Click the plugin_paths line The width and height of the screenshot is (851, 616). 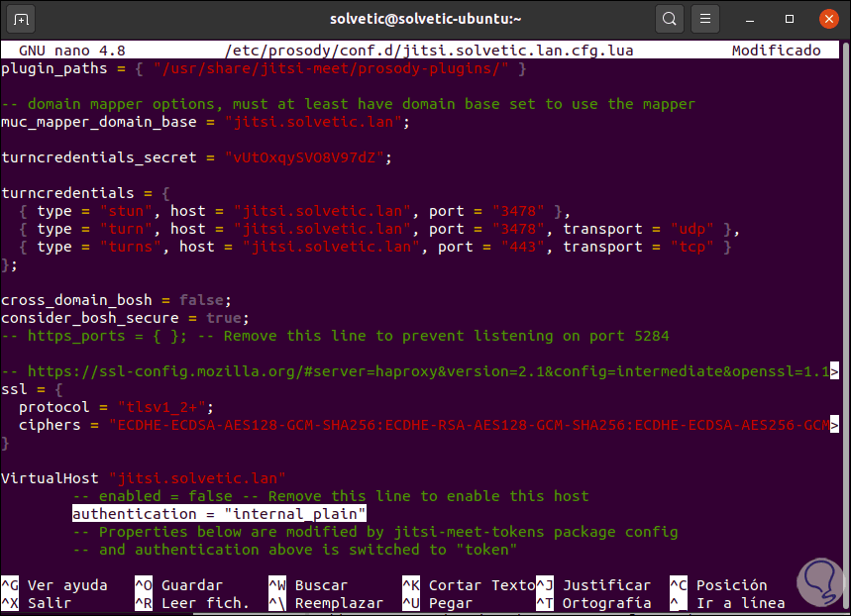click(264, 68)
